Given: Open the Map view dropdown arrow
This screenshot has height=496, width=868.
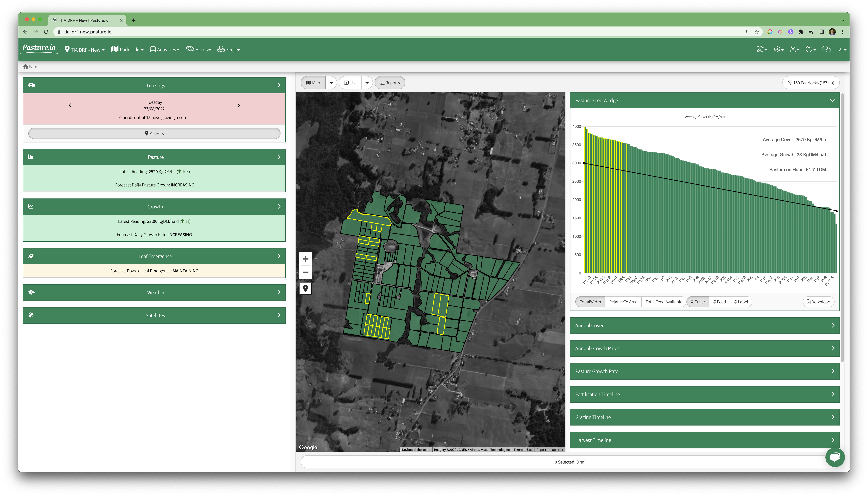Looking at the screenshot, I should pyautogui.click(x=331, y=83).
